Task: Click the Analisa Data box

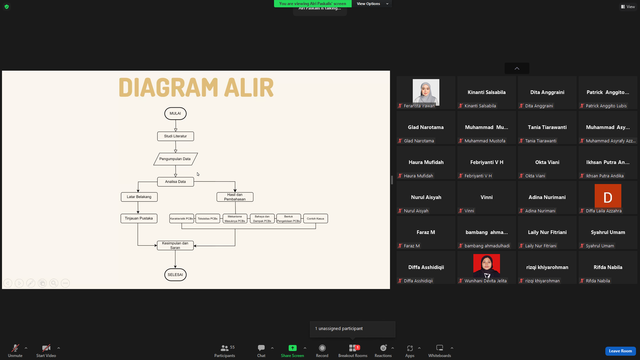Action: click(176, 182)
